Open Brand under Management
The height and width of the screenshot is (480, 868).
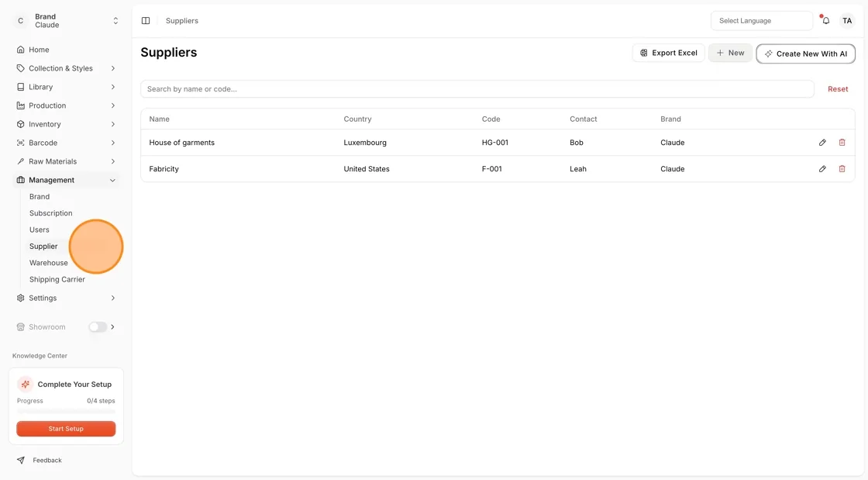(x=40, y=196)
